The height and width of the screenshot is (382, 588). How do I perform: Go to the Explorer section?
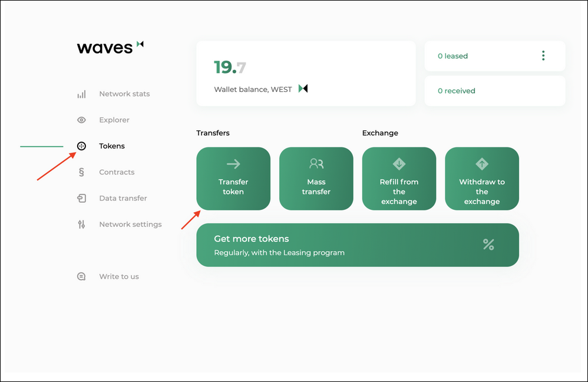(x=114, y=120)
